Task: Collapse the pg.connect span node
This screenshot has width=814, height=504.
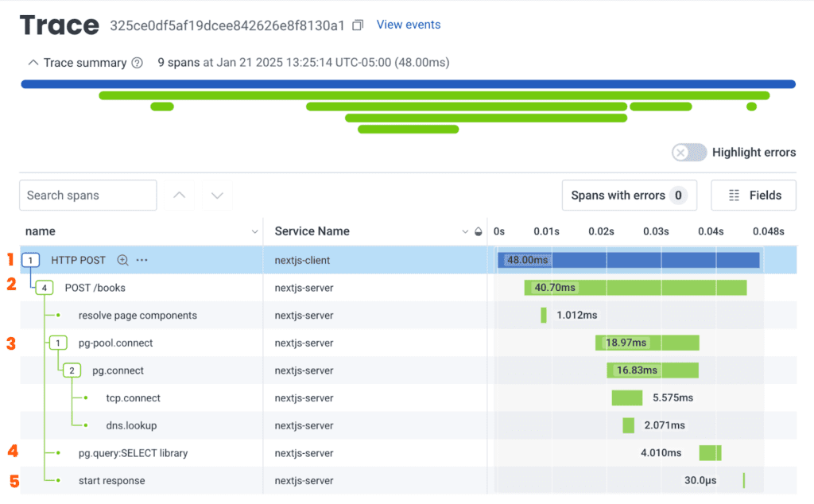Action: click(x=72, y=370)
